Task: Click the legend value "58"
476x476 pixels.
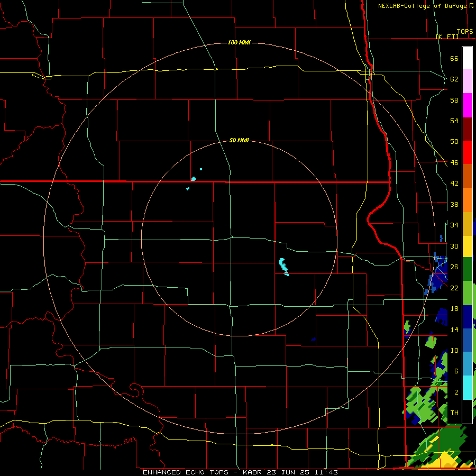Action: (x=454, y=100)
